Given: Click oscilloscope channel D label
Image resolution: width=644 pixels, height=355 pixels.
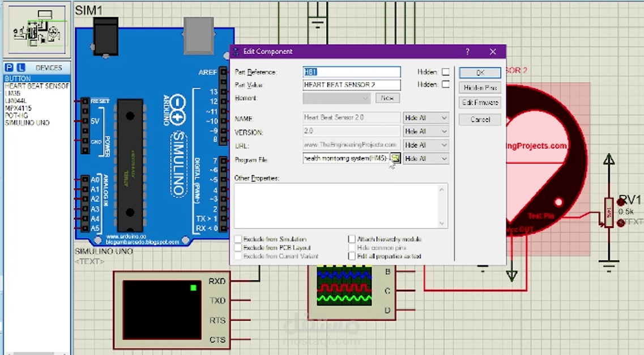Looking at the screenshot, I should 387,311.
